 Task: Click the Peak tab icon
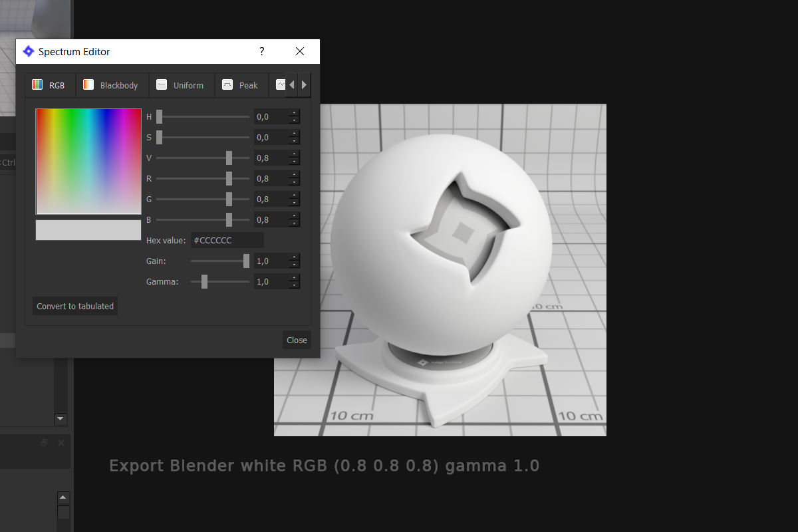(227, 85)
